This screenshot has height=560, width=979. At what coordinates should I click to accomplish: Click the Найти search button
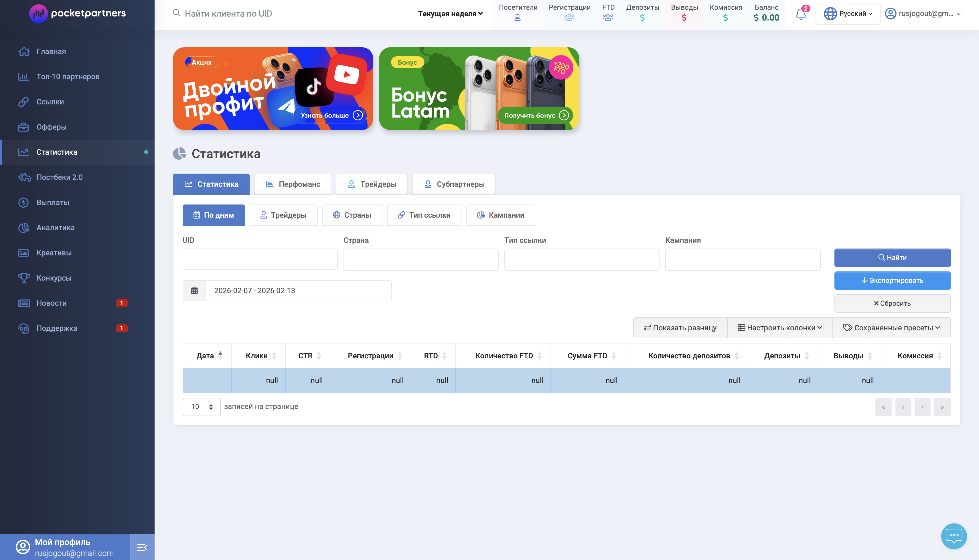892,258
